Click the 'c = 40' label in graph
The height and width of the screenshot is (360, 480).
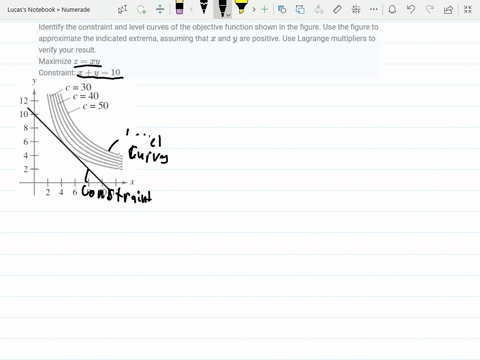click(x=86, y=96)
